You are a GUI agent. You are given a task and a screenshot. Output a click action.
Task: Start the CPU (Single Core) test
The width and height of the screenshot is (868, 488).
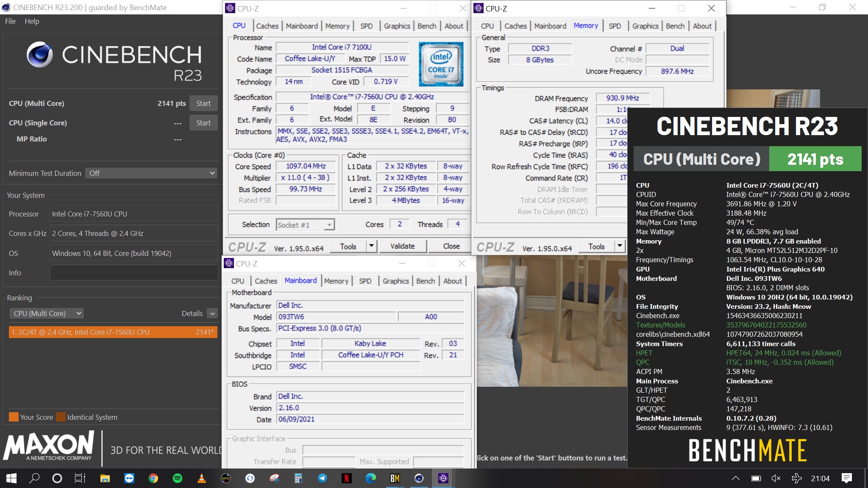click(x=203, y=123)
